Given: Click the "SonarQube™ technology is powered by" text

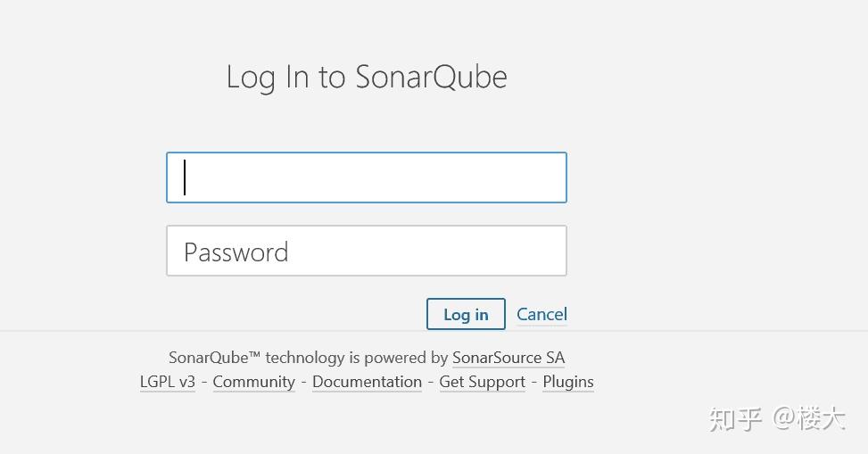Looking at the screenshot, I should point(308,358).
